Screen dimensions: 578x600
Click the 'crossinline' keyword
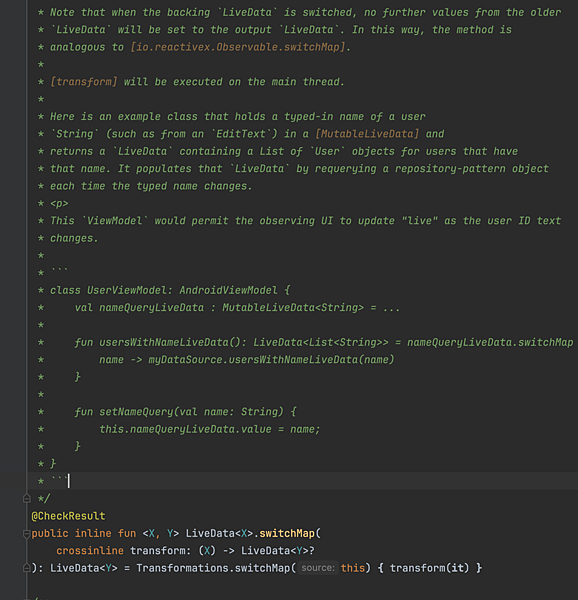[x=90, y=551]
